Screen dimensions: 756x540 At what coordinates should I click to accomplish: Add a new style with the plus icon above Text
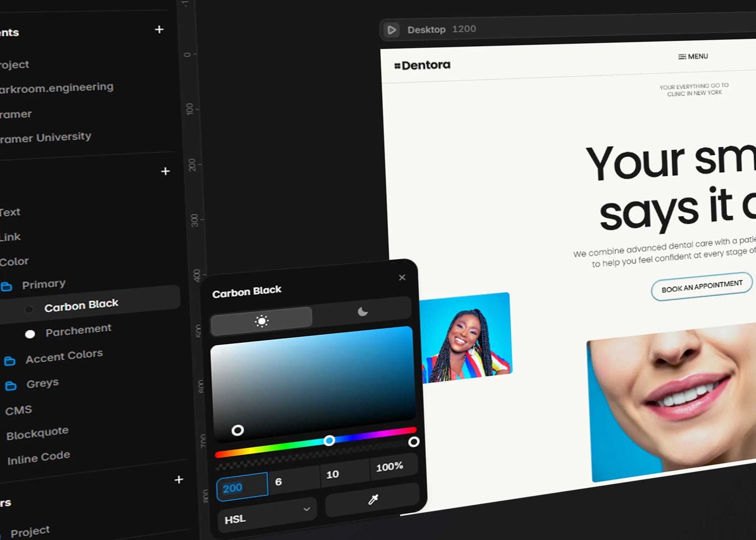click(x=165, y=171)
